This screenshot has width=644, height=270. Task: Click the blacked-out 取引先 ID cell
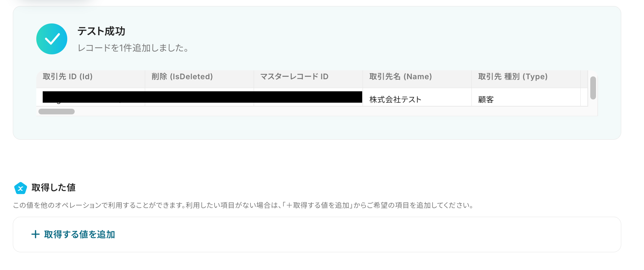click(x=90, y=97)
